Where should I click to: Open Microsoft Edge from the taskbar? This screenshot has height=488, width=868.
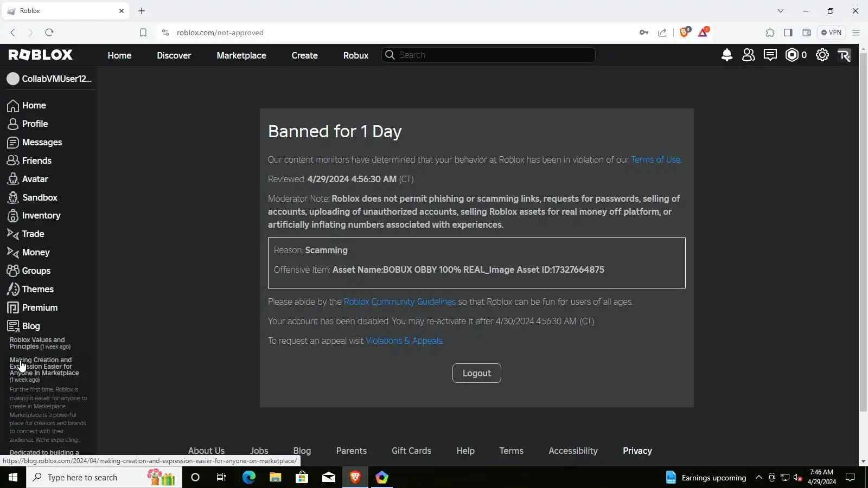249,478
